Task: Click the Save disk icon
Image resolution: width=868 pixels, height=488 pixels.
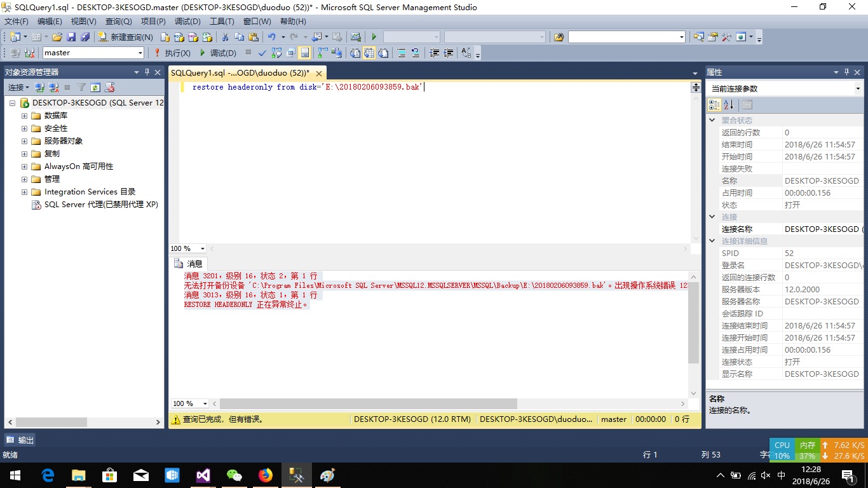Action: click(71, 37)
